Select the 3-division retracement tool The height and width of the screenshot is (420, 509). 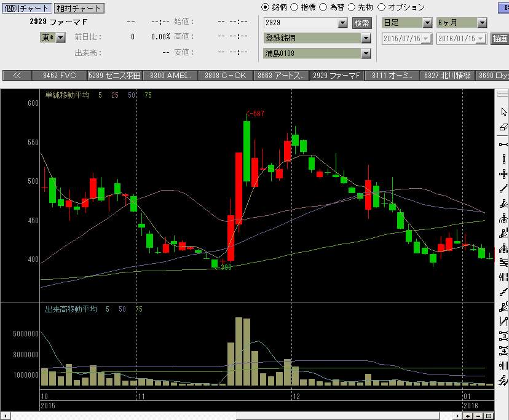point(503,336)
